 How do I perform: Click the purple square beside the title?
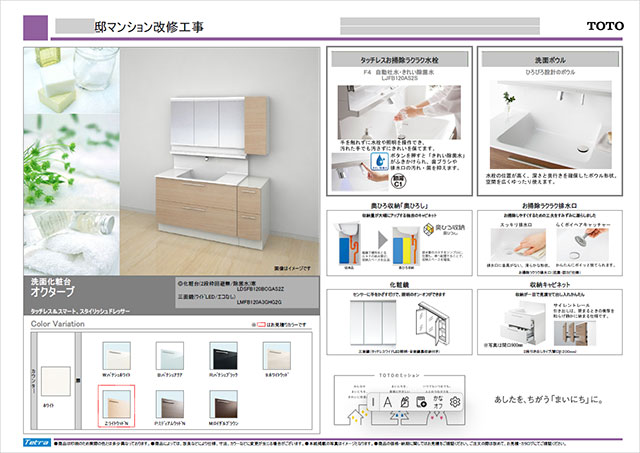point(36,27)
